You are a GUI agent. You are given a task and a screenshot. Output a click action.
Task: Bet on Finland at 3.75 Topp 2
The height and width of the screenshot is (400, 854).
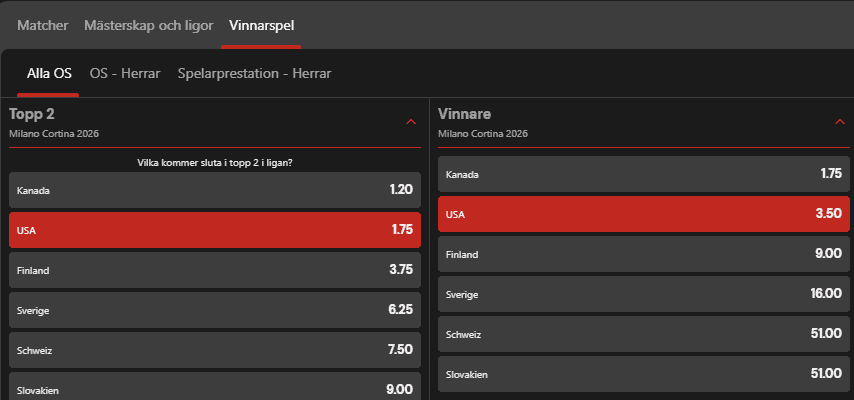214,270
